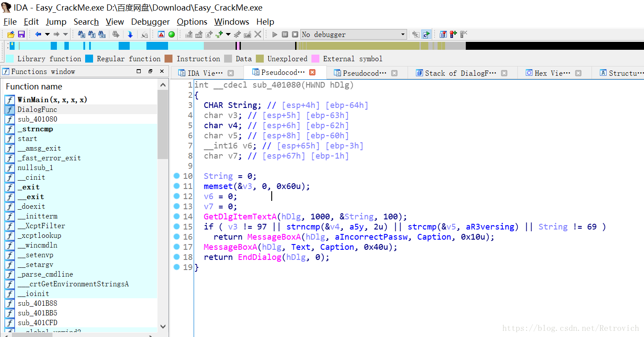Viewport: 644px width, 337px height.
Task: Click the Library function cyan legend swatch
Action: tap(10, 59)
